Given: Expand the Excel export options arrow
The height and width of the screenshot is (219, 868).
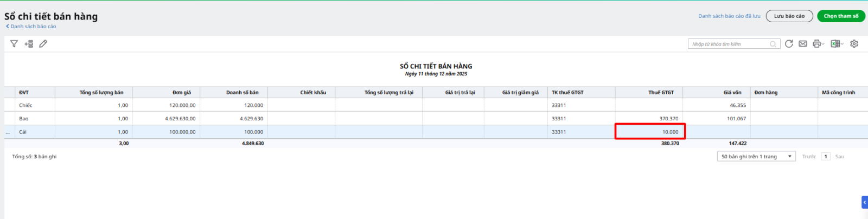Looking at the screenshot, I should pos(842,44).
